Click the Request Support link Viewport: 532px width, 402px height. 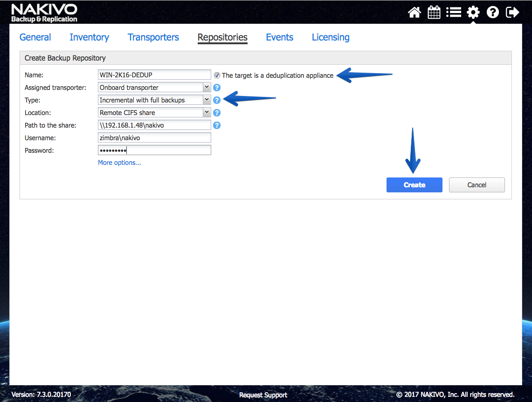263,395
